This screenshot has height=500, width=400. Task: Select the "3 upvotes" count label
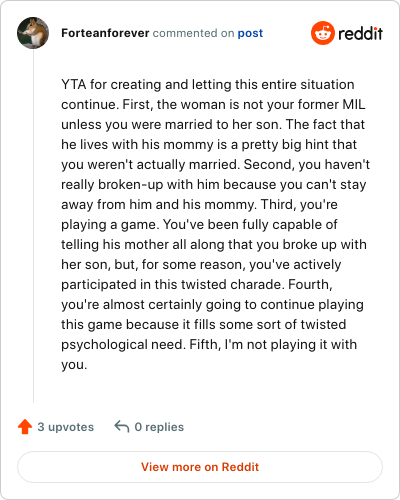tap(66, 427)
